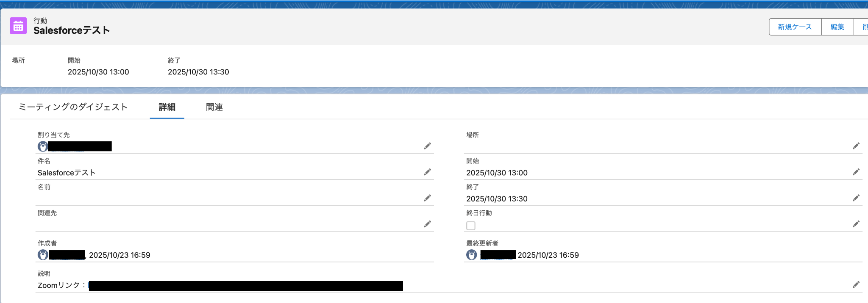Open the redacted Zoom link in 説明
The height and width of the screenshot is (303, 868).
[246, 286]
